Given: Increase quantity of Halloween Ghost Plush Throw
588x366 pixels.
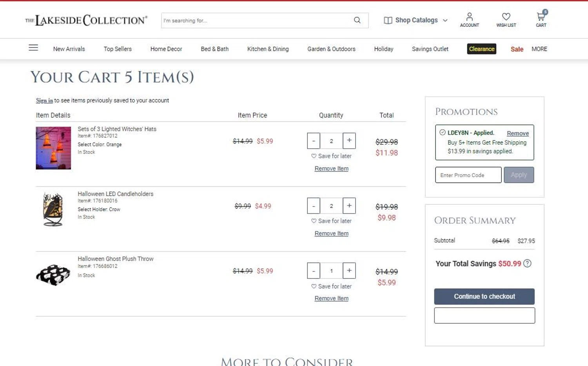Looking at the screenshot, I should point(349,271).
